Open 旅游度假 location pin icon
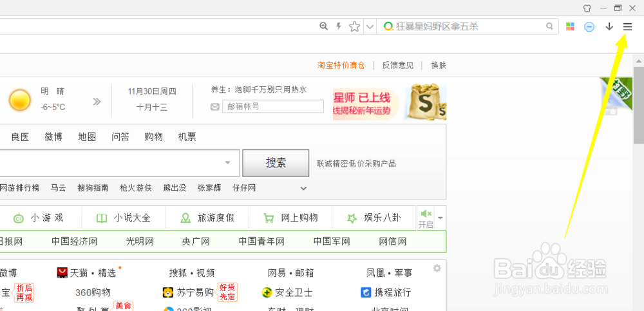644x311 pixels. tap(186, 218)
